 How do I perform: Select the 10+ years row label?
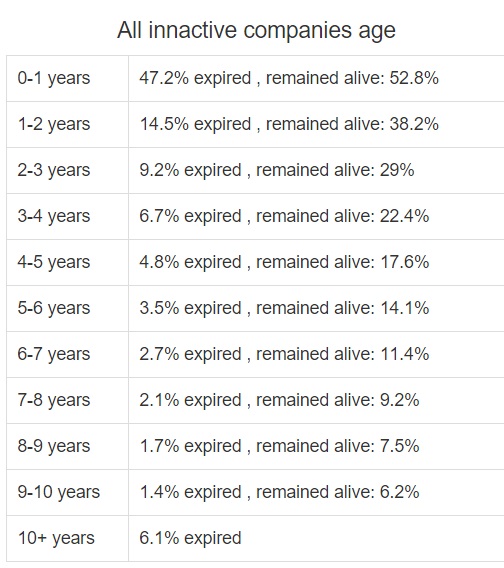tap(56, 538)
